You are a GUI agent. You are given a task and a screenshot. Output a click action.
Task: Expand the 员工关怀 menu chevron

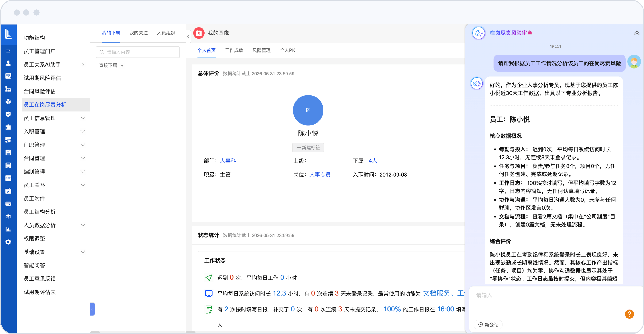click(83, 185)
